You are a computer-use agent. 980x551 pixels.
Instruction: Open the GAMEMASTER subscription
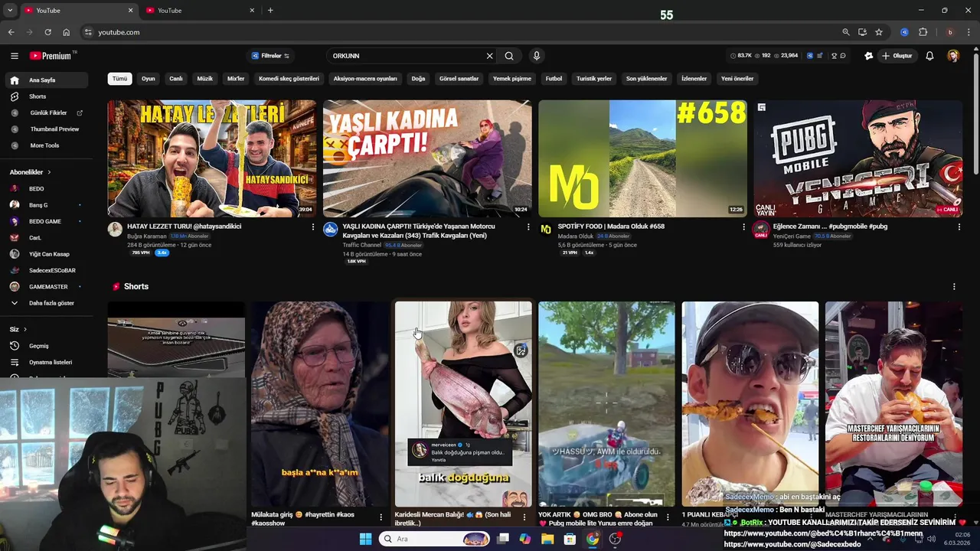(46, 286)
